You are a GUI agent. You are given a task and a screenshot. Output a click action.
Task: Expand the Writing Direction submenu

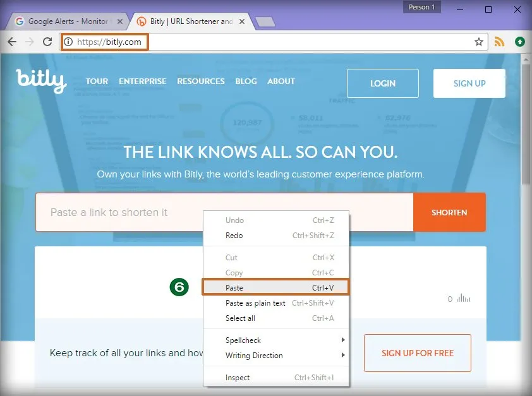pos(276,356)
